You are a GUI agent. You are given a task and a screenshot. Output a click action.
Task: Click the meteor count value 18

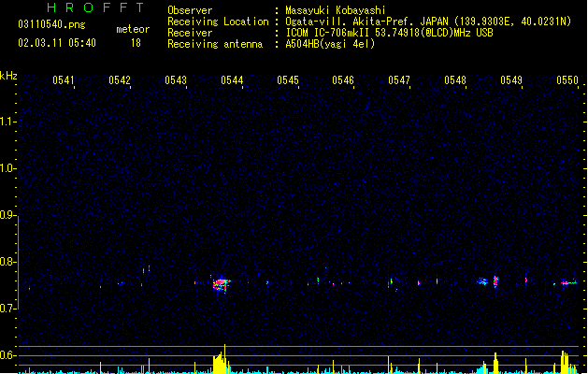[136, 43]
